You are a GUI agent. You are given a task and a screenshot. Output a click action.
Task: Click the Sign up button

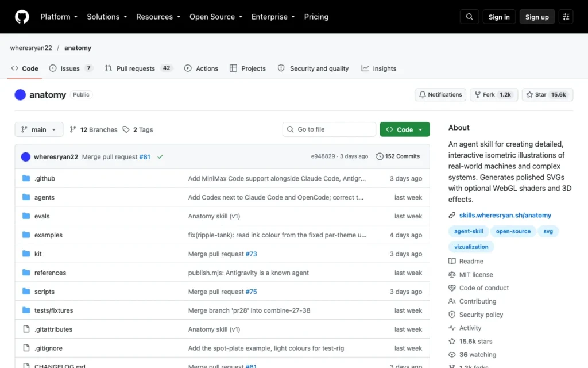(537, 17)
